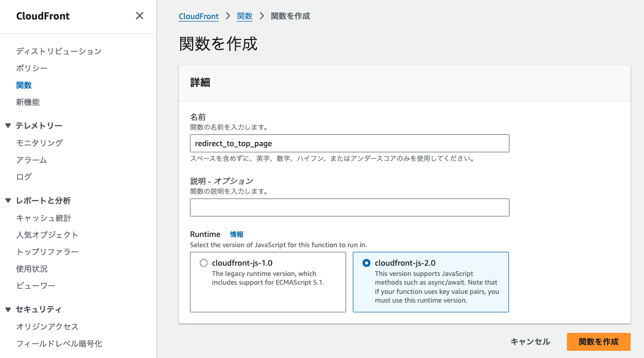The height and width of the screenshot is (358, 644).
Task: Open オリジンアクセス page
Action: point(47,327)
